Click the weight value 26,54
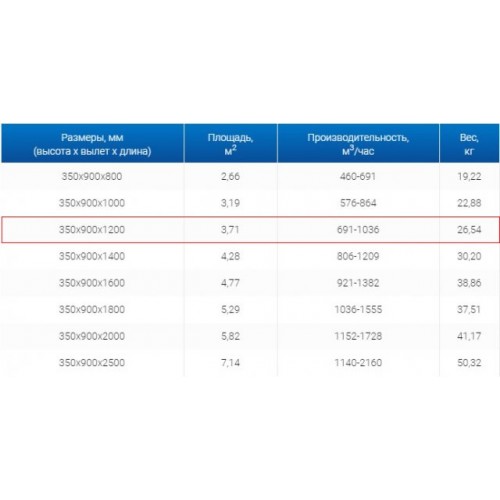 point(469,230)
